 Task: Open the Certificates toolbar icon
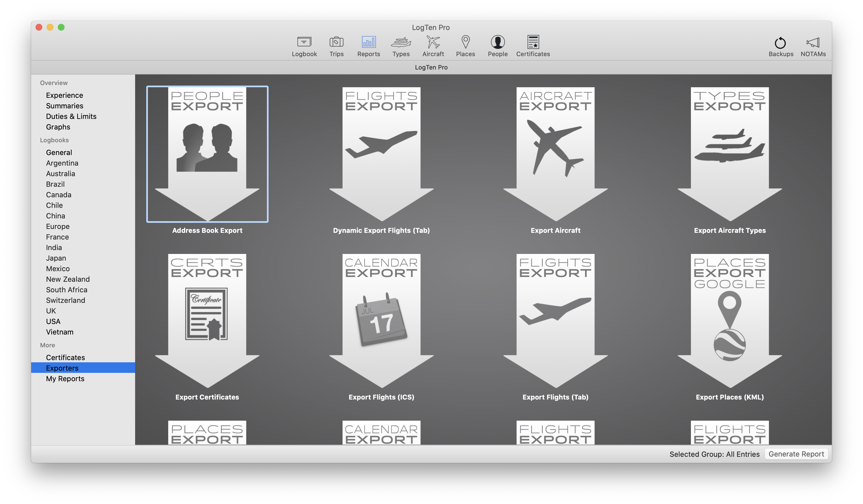click(x=533, y=46)
